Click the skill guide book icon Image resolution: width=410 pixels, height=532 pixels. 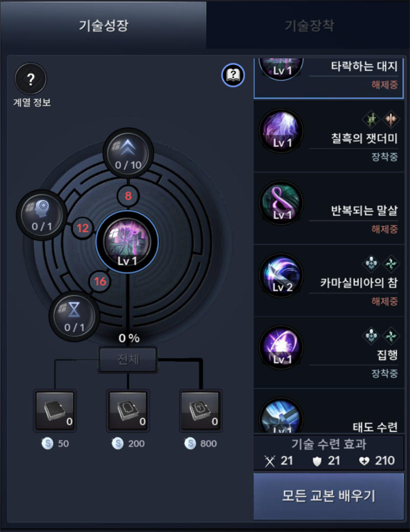233,75
